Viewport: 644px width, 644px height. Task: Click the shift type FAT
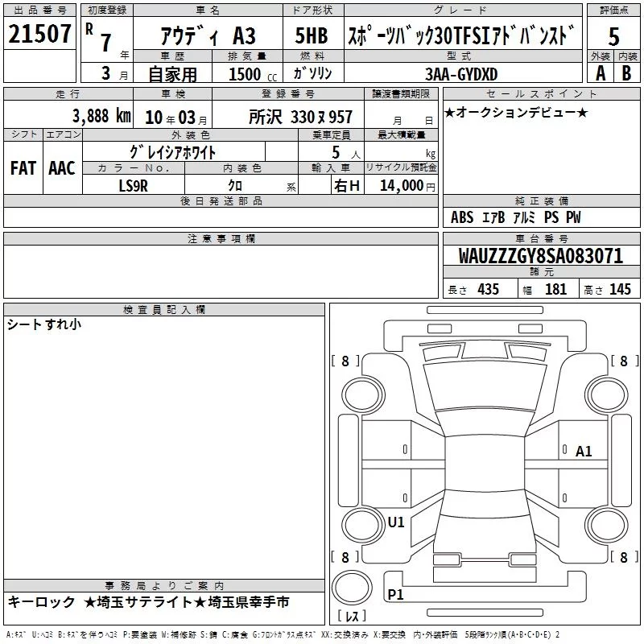coord(23,168)
